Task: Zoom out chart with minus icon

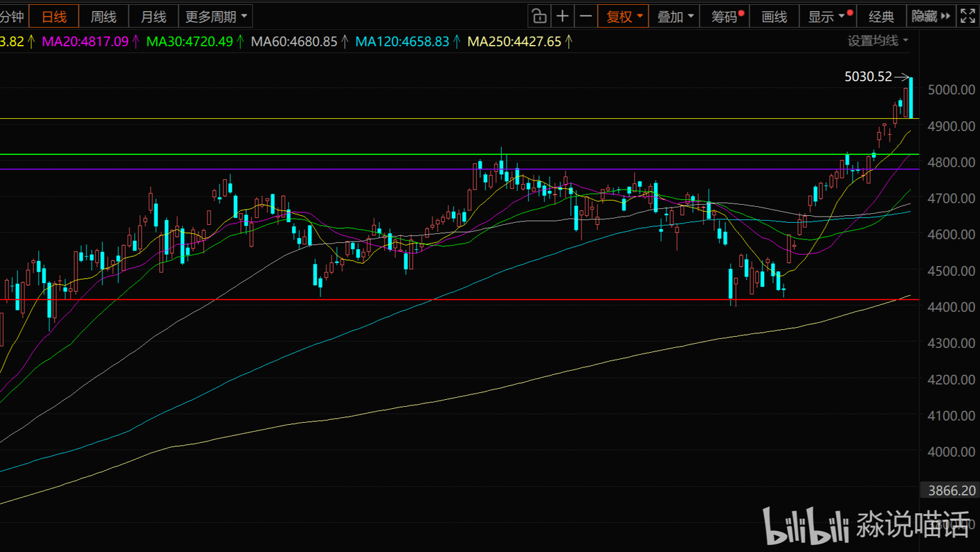Action: click(586, 17)
